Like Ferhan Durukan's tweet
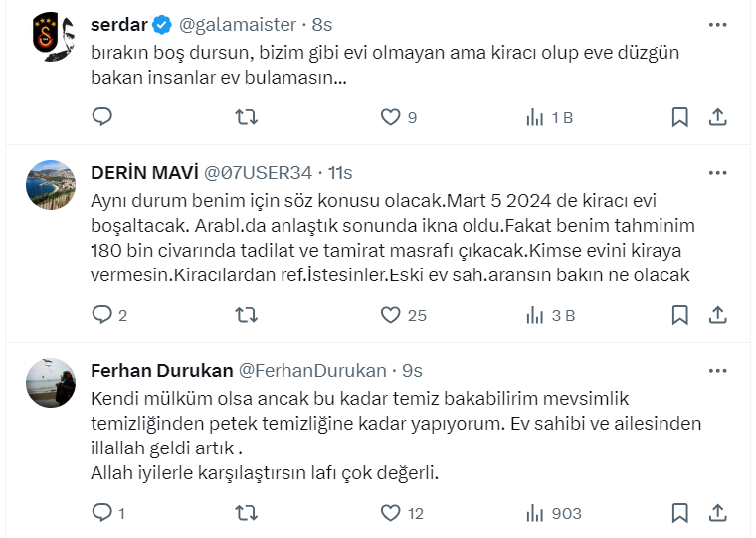The image size is (756, 538). (x=391, y=513)
